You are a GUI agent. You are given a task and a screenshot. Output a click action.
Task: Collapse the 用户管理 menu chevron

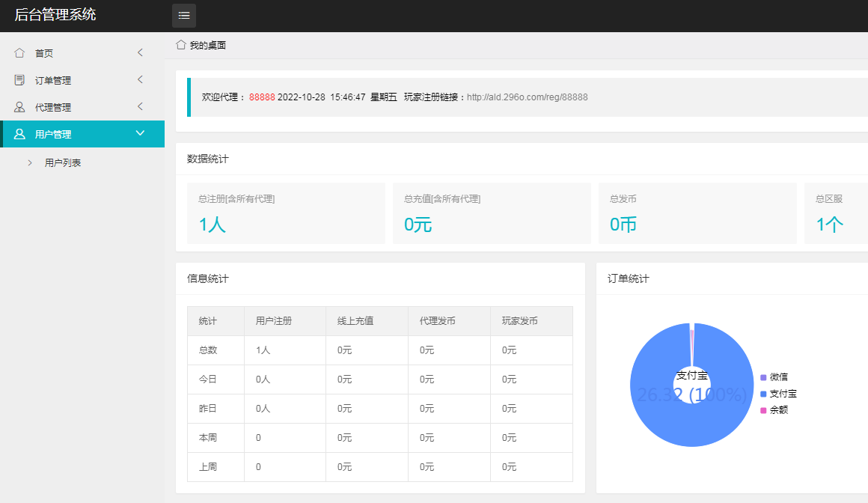click(x=140, y=133)
